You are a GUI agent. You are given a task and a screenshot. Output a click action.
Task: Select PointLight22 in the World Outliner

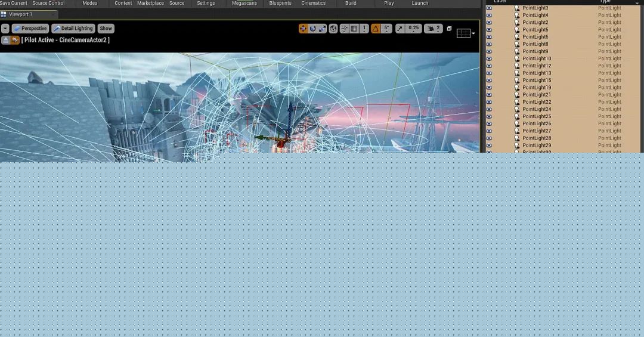(x=537, y=102)
